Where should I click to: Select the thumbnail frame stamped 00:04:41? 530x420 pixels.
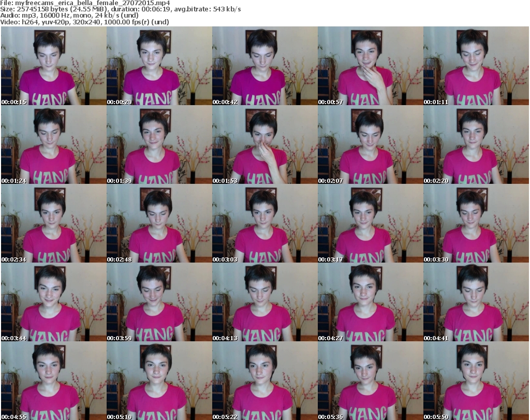(x=476, y=302)
